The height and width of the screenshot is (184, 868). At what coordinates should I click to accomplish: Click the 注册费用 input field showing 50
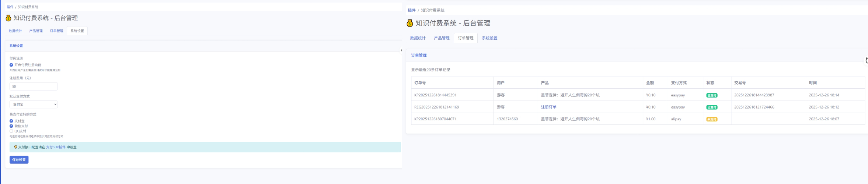tap(34, 86)
